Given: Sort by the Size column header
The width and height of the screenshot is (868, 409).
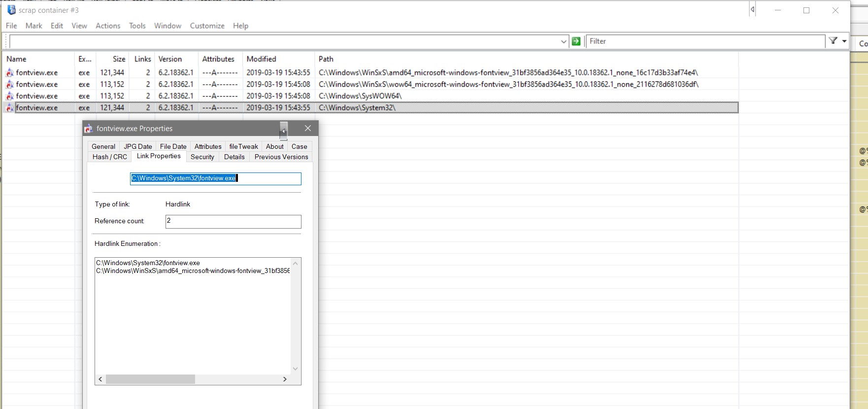Looking at the screenshot, I should (x=113, y=59).
